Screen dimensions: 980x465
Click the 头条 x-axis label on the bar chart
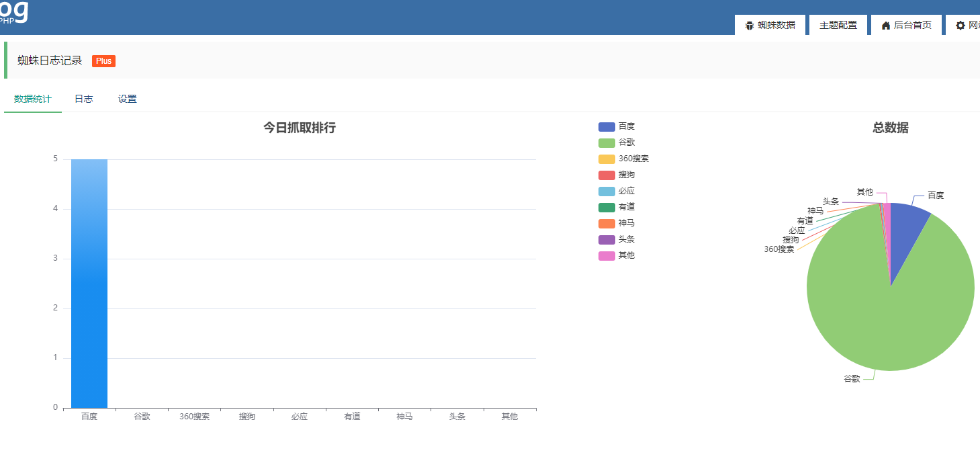coord(457,417)
